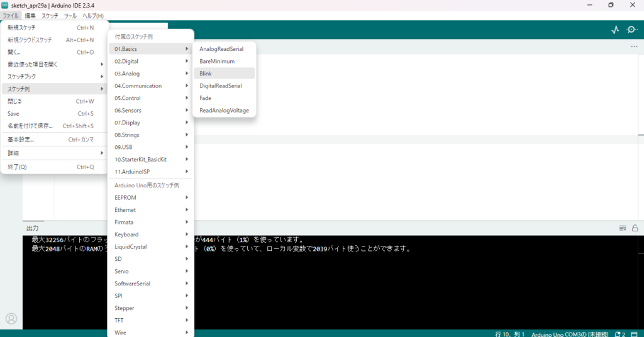
Task: Click Save in the file menu
Action: click(x=54, y=113)
